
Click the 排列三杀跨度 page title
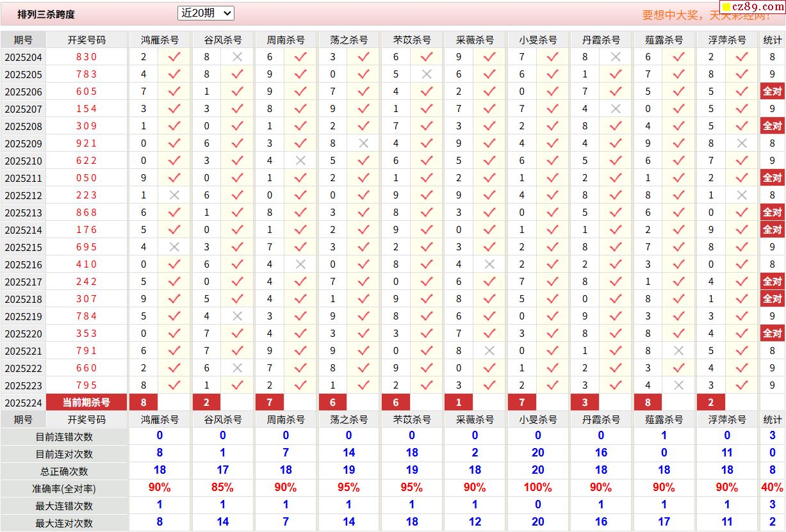(46, 14)
